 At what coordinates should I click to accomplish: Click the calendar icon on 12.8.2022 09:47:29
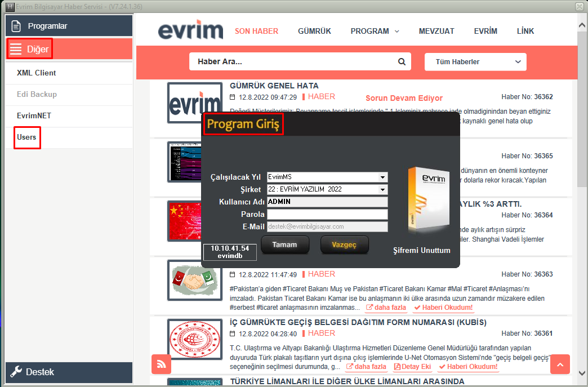(x=233, y=97)
